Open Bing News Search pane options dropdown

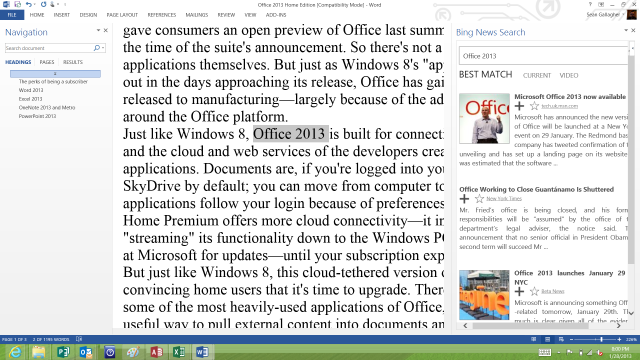[x=626, y=31]
